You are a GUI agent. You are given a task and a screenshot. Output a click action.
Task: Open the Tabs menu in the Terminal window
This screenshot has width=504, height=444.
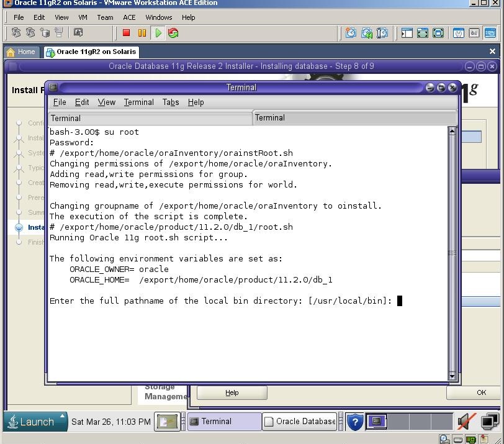pos(171,102)
